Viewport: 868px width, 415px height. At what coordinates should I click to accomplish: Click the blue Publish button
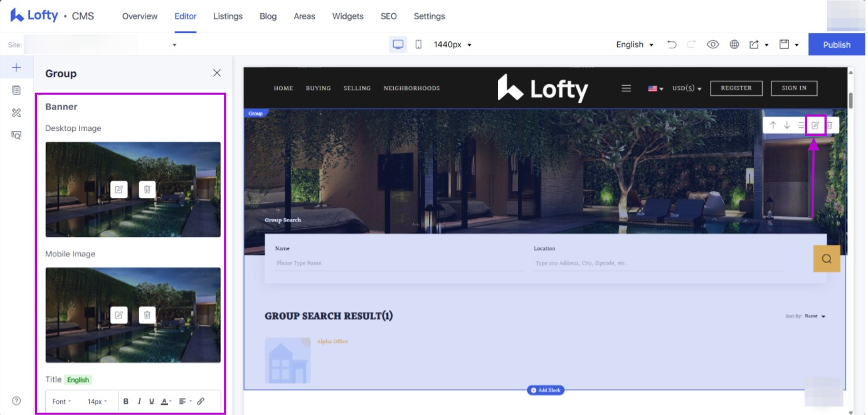click(x=836, y=45)
